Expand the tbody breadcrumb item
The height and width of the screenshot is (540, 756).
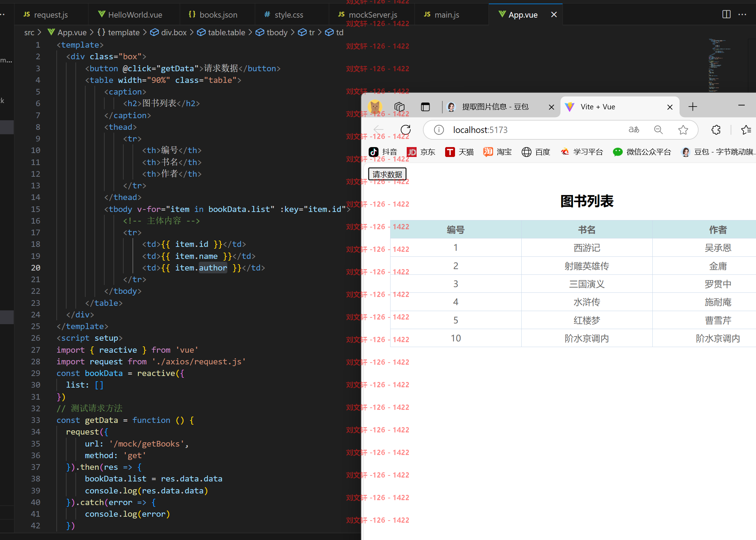tap(272, 32)
